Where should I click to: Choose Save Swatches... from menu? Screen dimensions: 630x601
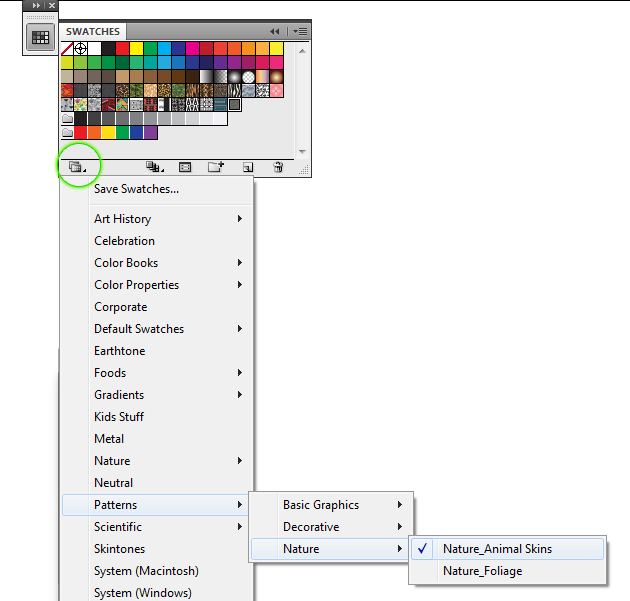coord(137,189)
